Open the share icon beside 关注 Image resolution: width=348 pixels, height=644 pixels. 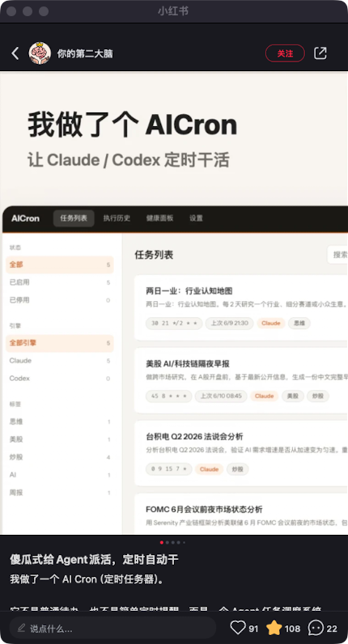[320, 53]
